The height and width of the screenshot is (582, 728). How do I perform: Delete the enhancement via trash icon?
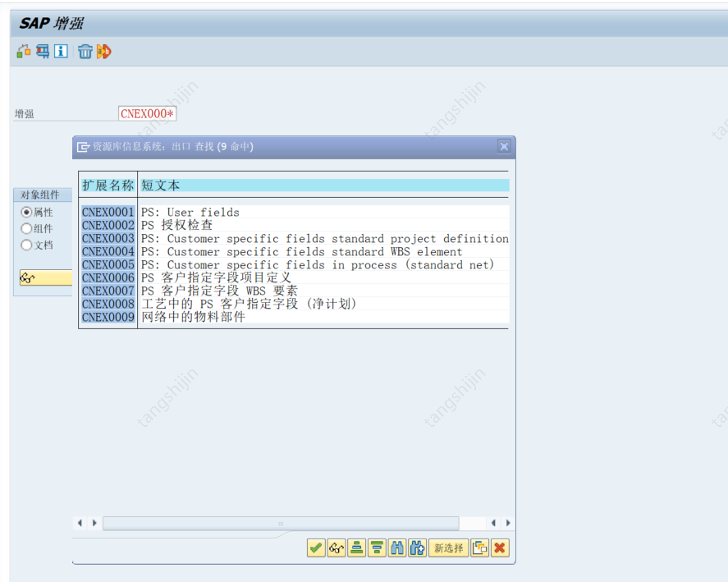pyautogui.click(x=85, y=50)
